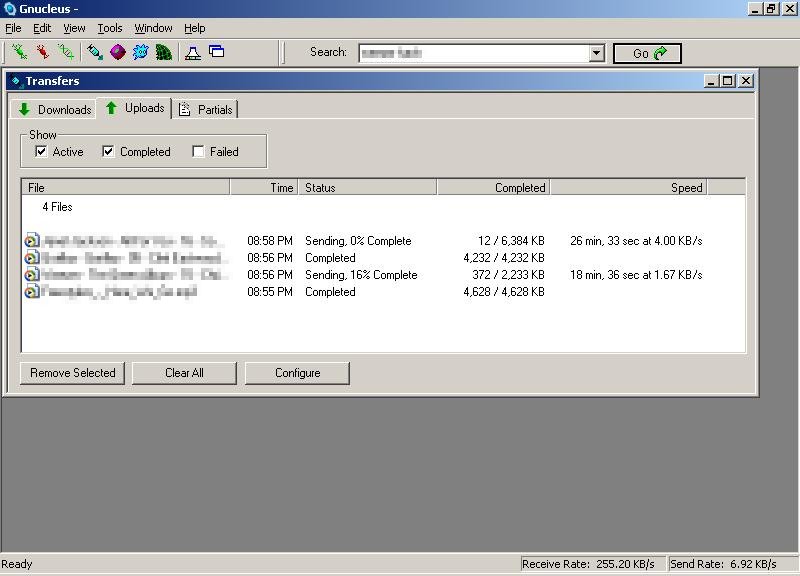
Task: Switch to the Partials tab
Action: point(206,109)
